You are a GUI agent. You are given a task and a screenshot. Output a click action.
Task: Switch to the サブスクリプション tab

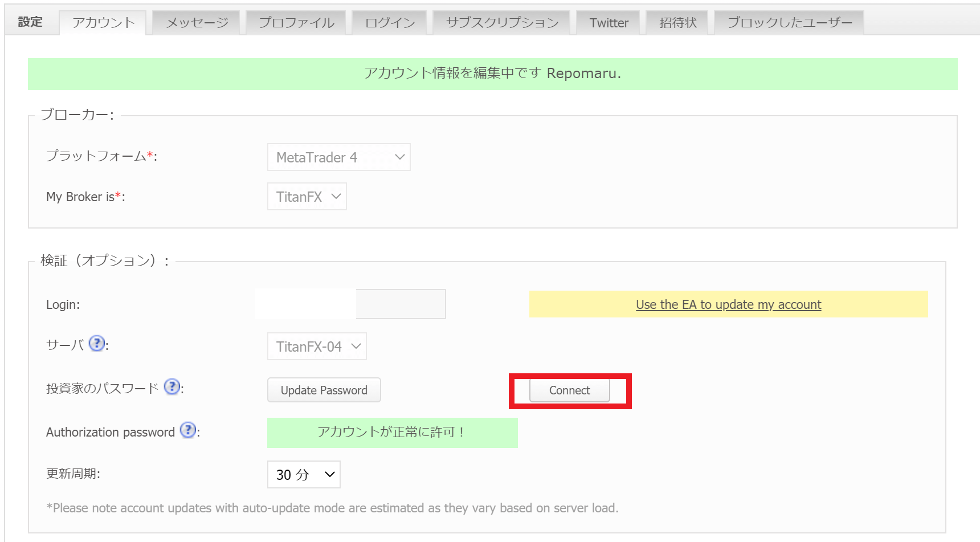(502, 23)
